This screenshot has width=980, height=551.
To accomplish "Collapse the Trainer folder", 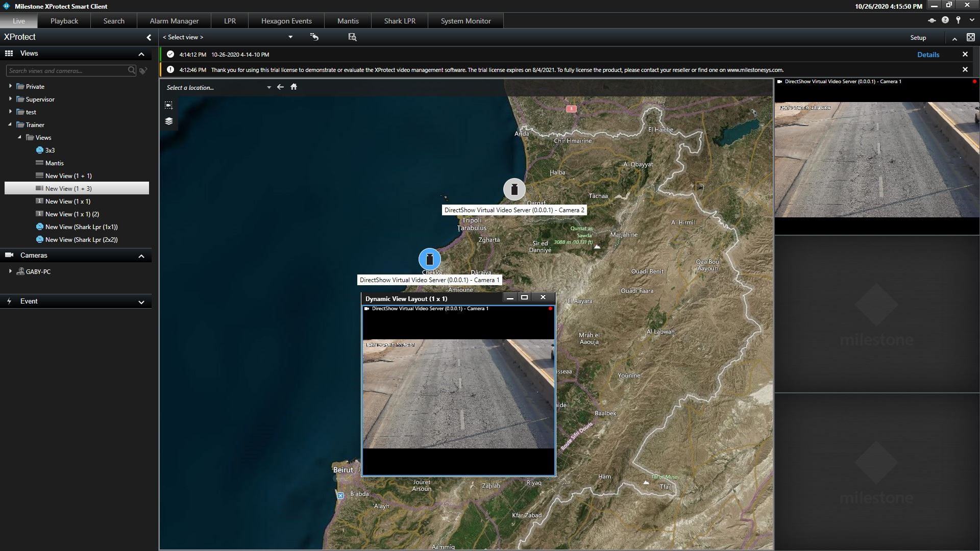I will [x=10, y=124].
